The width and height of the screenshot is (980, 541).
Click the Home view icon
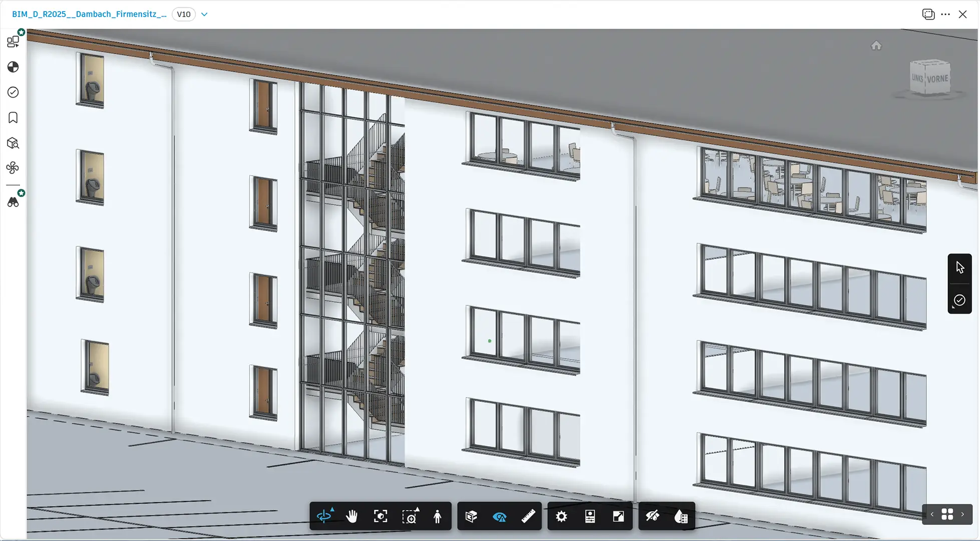(876, 46)
